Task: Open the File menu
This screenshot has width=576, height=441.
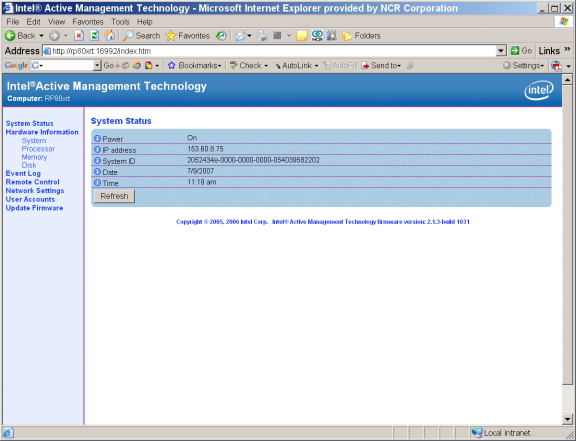Action: coord(13,22)
